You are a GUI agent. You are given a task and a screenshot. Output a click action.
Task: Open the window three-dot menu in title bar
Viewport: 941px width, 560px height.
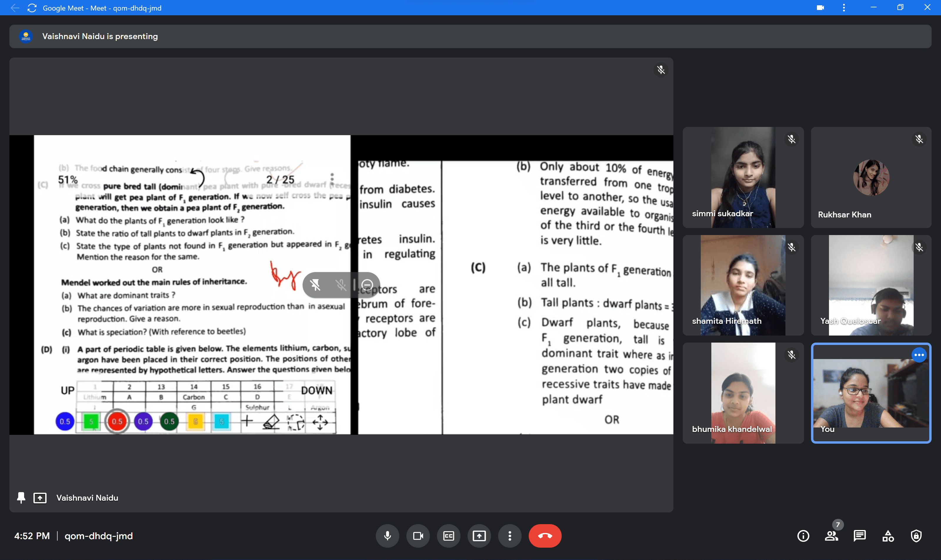tap(844, 8)
